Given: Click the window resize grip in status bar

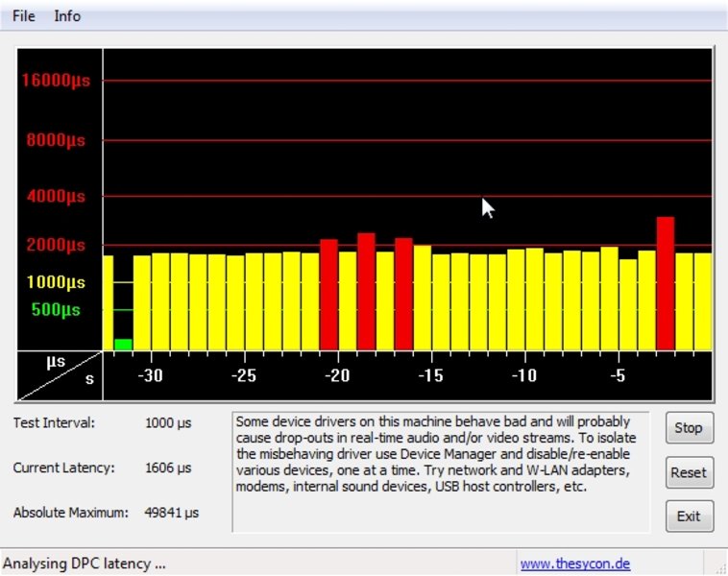Looking at the screenshot, I should [719, 567].
